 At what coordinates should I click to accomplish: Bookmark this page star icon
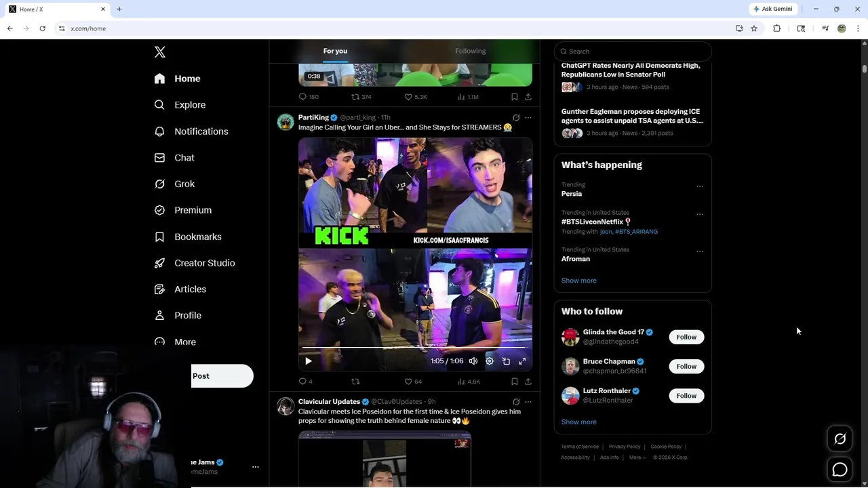754,28
